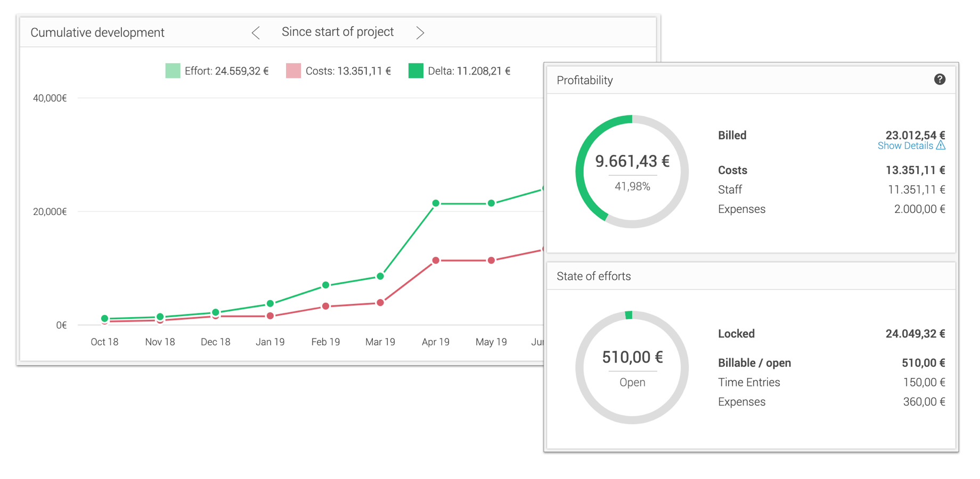Select the Oct 18 effort data point
The image size is (980, 479).
tap(104, 318)
